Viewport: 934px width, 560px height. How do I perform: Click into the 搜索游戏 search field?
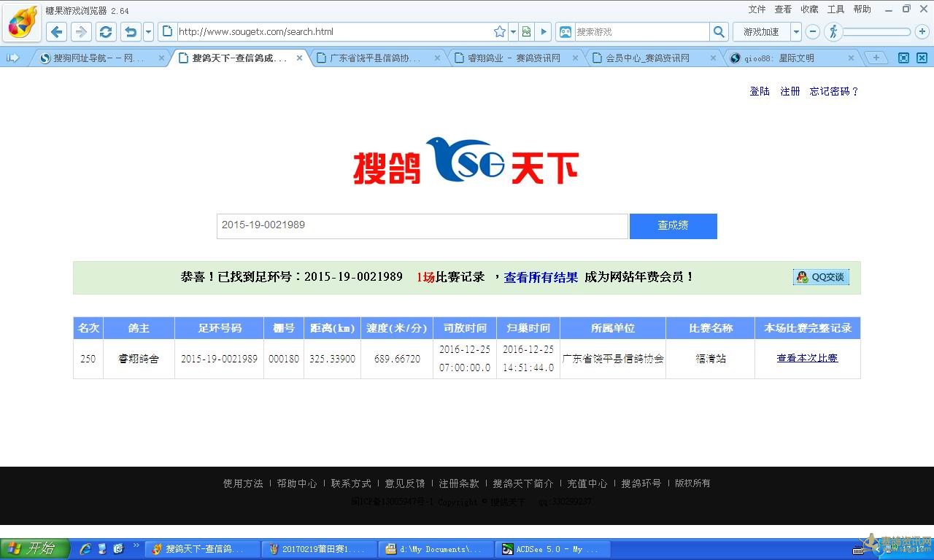(x=641, y=31)
